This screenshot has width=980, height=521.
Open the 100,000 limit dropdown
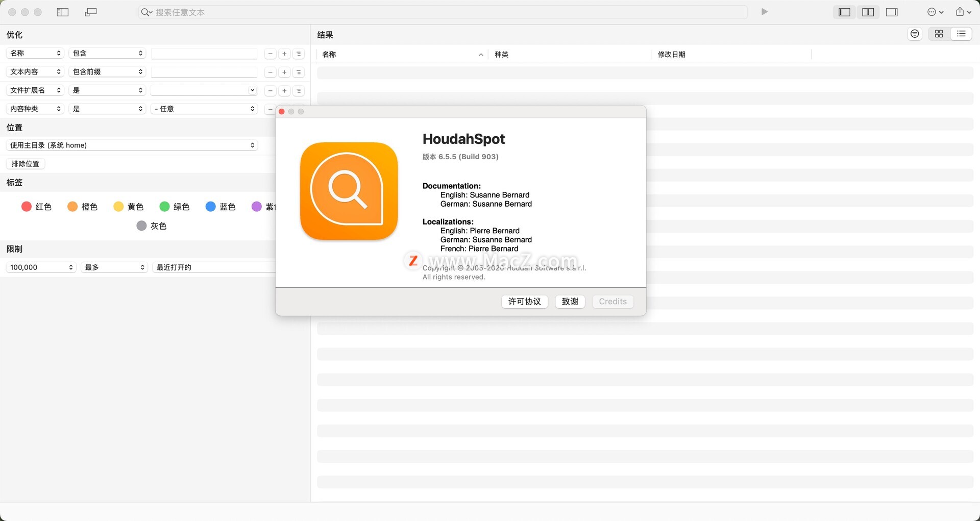41,267
